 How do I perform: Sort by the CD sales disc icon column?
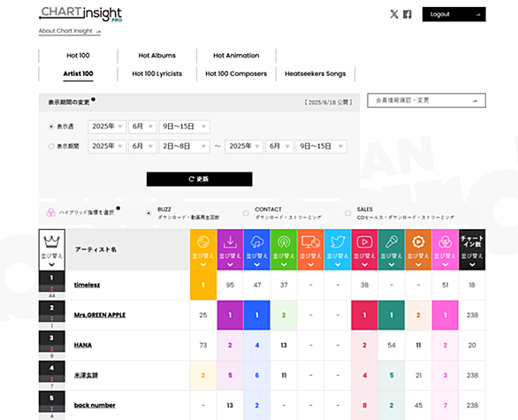(203, 250)
